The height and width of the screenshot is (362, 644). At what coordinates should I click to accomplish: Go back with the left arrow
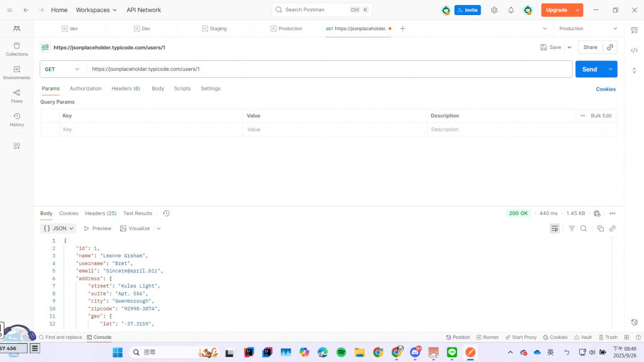click(x=26, y=10)
